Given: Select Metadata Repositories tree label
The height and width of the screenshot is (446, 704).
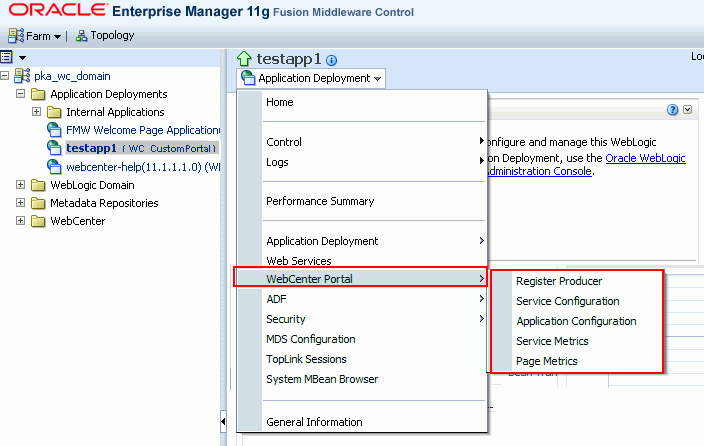Looking at the screenshot, I should 104,203.
